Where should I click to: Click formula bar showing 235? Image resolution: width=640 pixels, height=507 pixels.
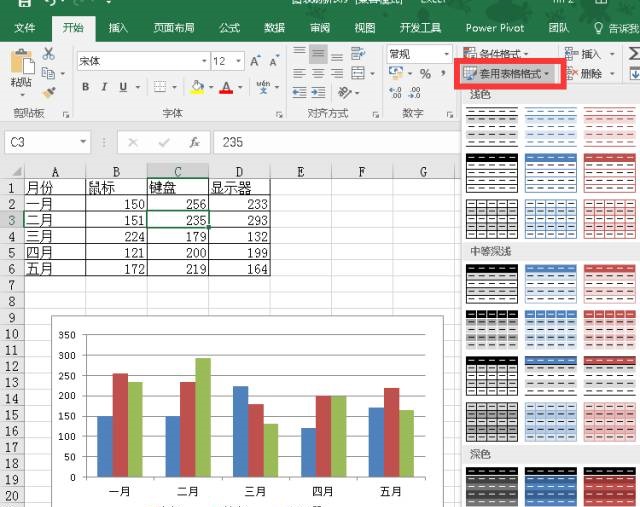pos(337,142)
